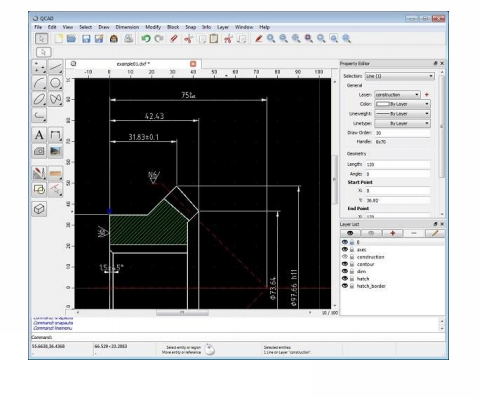Image resolution: width=479 pixels, height=398 pixels.
Task: Open the Layer dropdown in Property Editor
Action: [x=397, y=95]
